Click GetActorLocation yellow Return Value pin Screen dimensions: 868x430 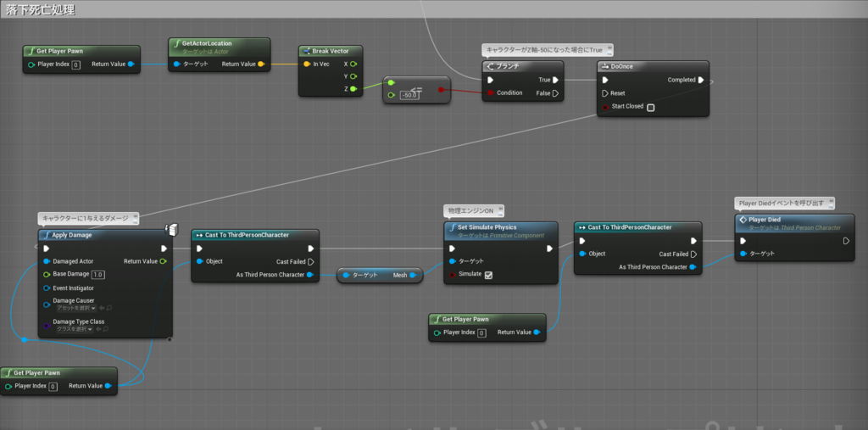pos(261,64)
